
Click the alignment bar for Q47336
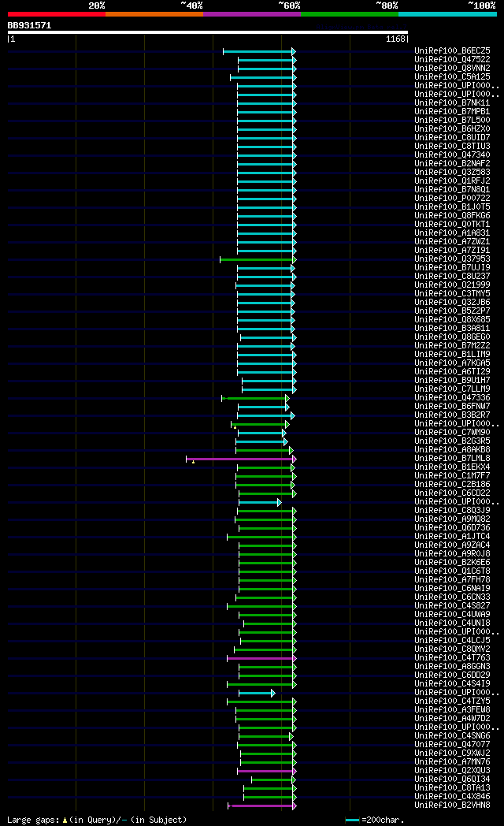click(x=255, y=398)
